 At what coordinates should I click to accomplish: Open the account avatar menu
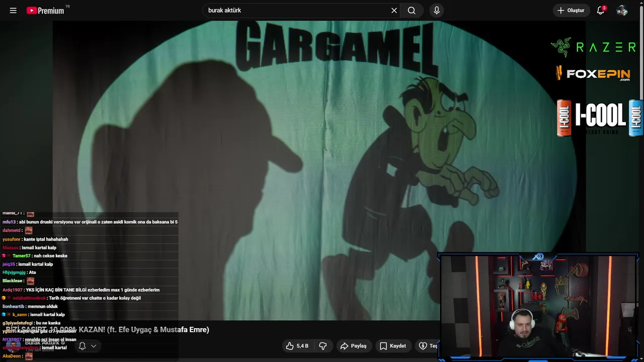(x=622, y=11)
